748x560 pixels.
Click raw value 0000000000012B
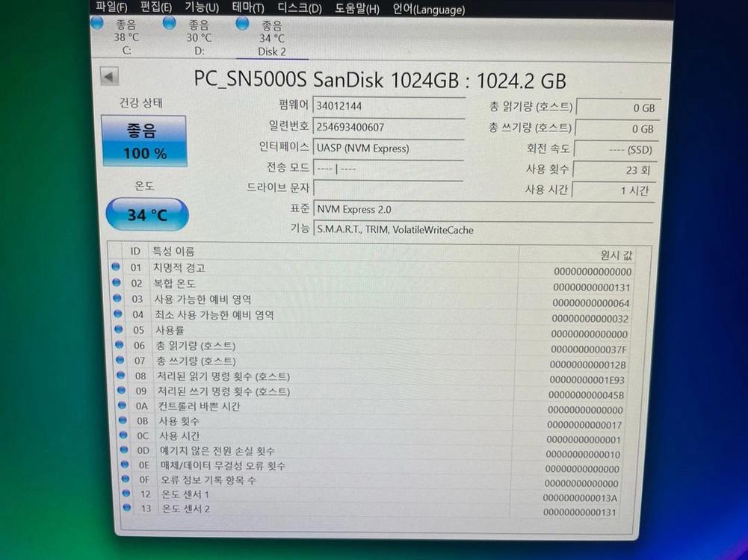[x=587, y=364]
